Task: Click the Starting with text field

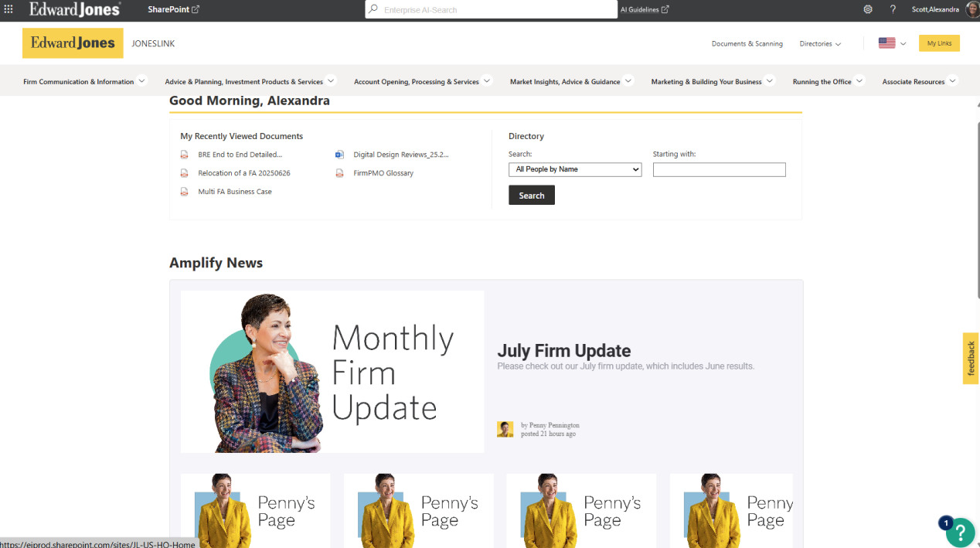Action: pos(719,170)
